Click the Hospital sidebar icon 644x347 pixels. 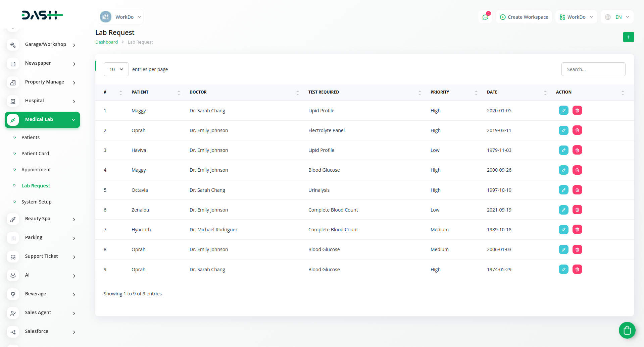pyautogui.click(x=13, y=101)
